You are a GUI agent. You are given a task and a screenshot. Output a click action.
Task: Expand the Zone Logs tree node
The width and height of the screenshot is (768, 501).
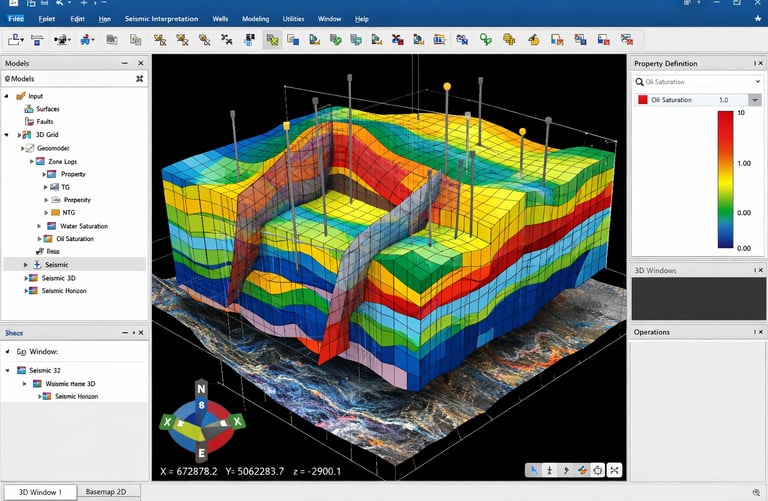tap(32, 161)
